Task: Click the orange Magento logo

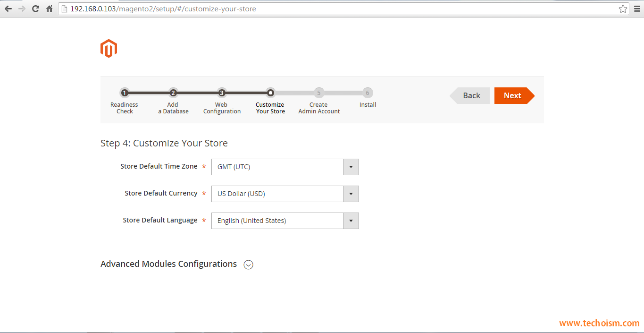Action: point(109,49)
